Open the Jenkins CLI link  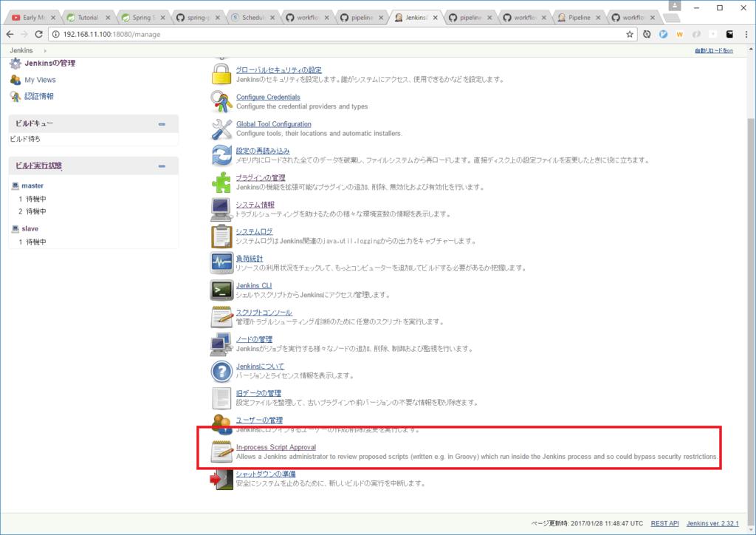[254, 285]
